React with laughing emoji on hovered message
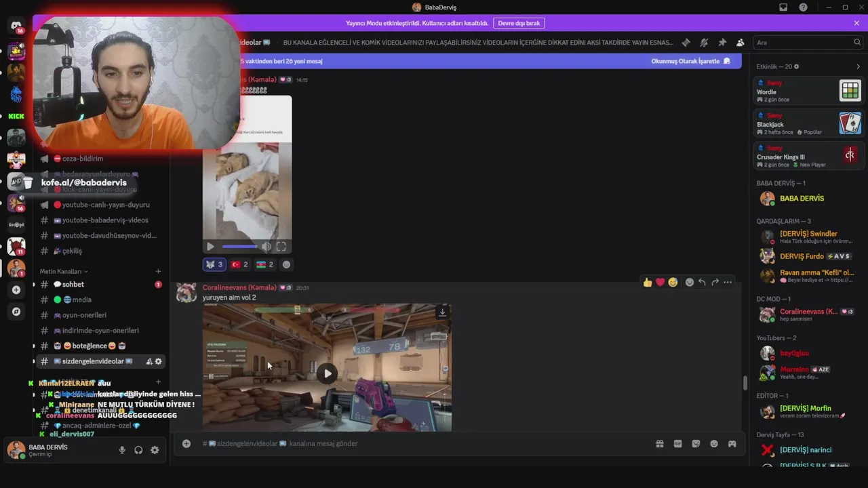 pos(673,282)
